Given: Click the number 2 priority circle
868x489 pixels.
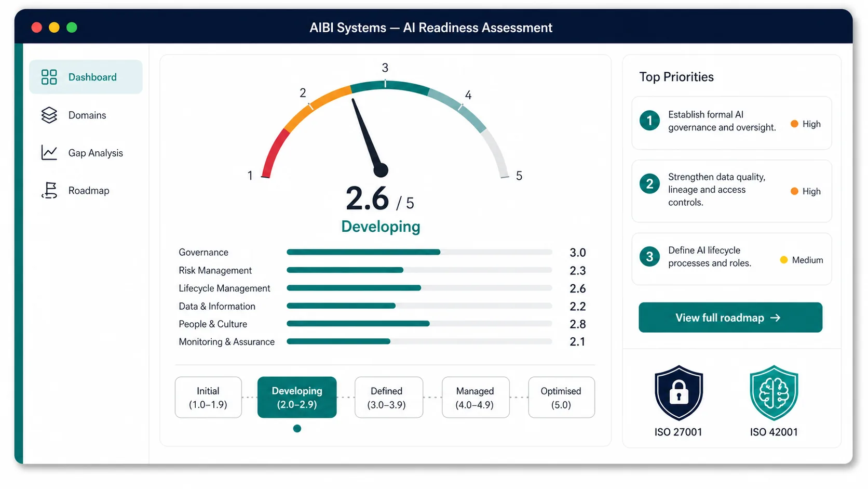Looking at the screenshot, I should point(649,183).
